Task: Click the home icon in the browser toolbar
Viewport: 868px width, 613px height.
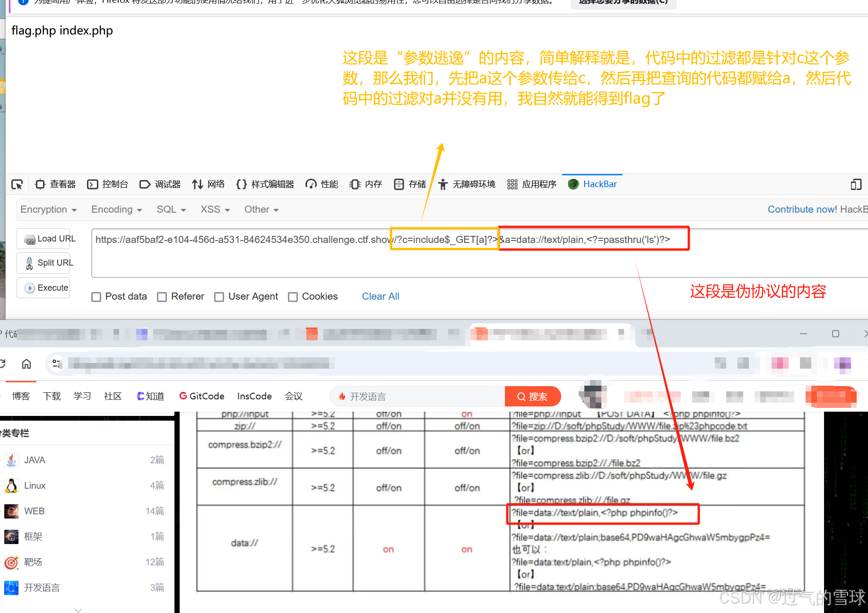Action: (x=26, y=363)
